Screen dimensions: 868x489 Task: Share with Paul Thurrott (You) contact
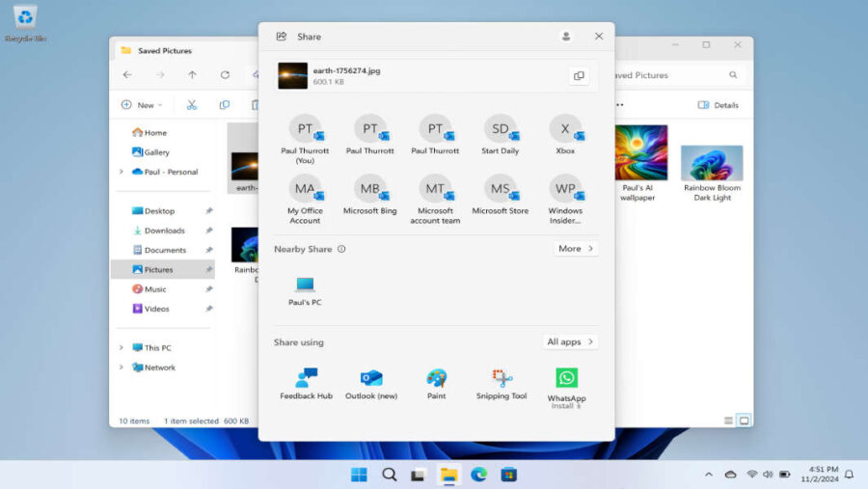[305, 139]
